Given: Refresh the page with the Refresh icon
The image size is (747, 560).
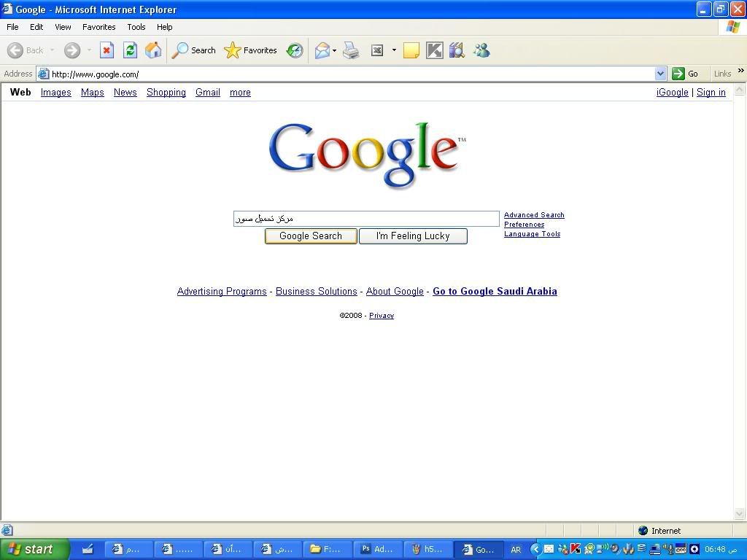Looking at the screenshot, I should [x=130, y=50].
